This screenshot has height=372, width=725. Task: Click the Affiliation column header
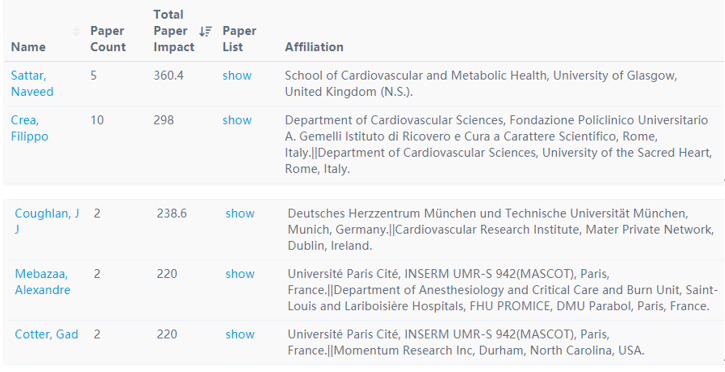[314, 47]
